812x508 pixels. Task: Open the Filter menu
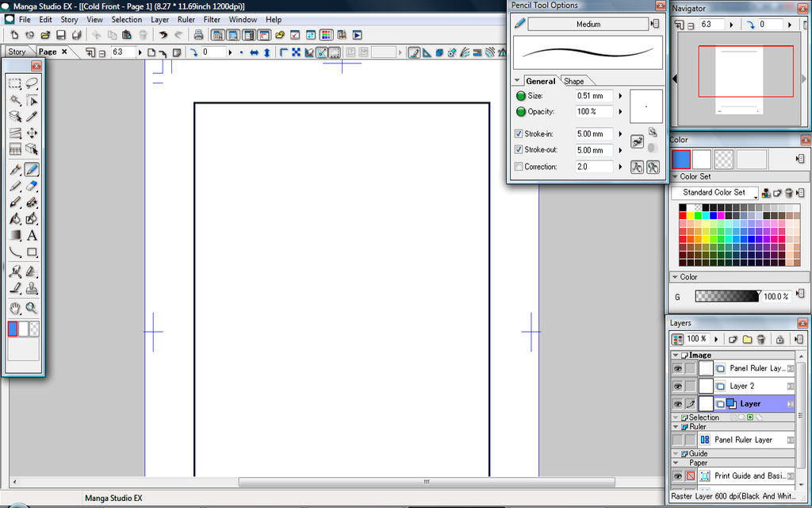coord(212,19)
